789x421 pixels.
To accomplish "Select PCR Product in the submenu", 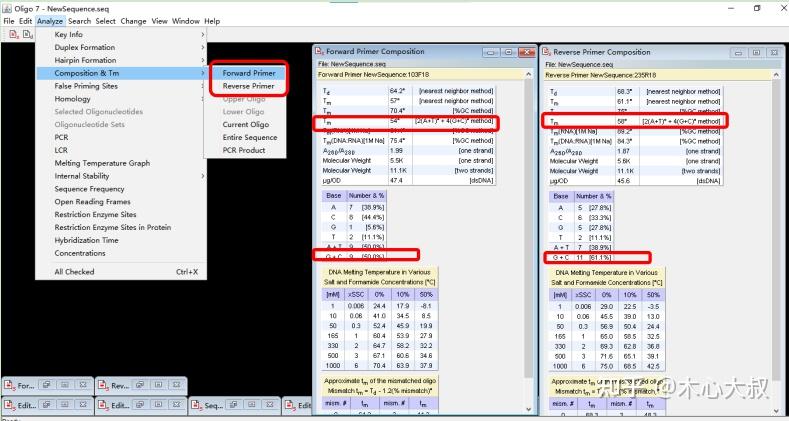I will tap(244, 150).
